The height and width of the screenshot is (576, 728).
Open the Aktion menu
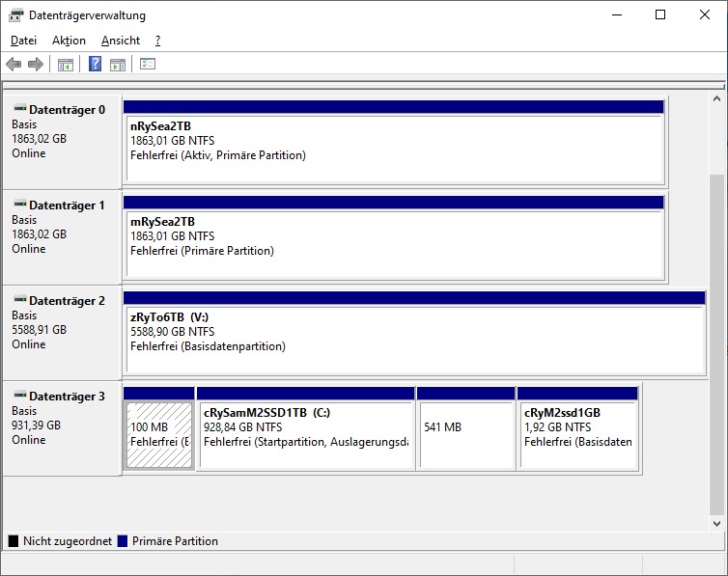[69, 41]
